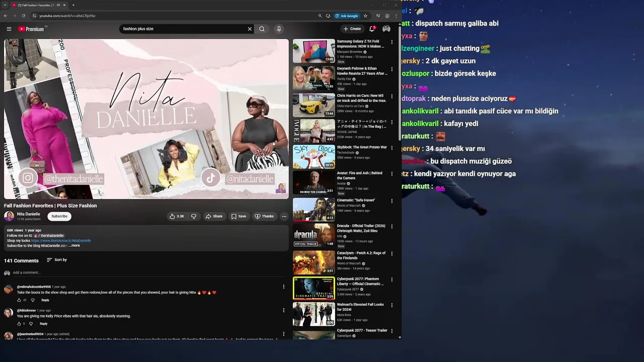644x362 pixels.
Task: Open Nita Danielle channel avatar
Action: point(9,216)
